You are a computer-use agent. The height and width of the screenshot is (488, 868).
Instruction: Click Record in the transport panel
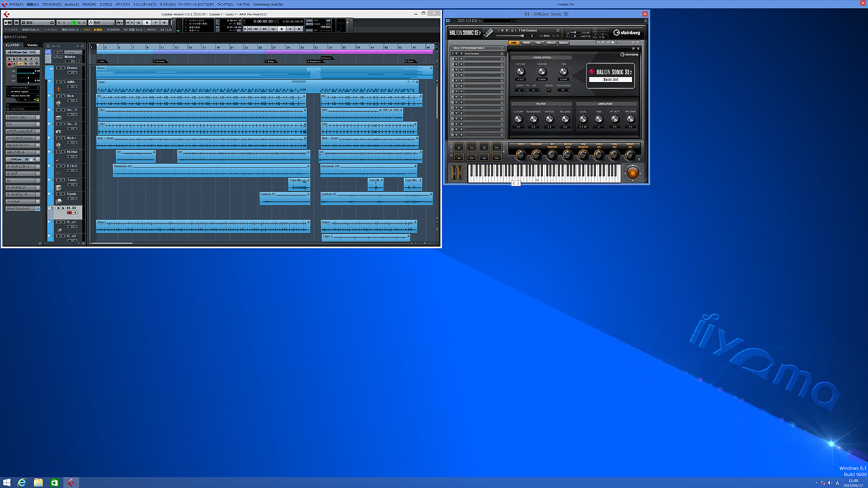[299, 28]
